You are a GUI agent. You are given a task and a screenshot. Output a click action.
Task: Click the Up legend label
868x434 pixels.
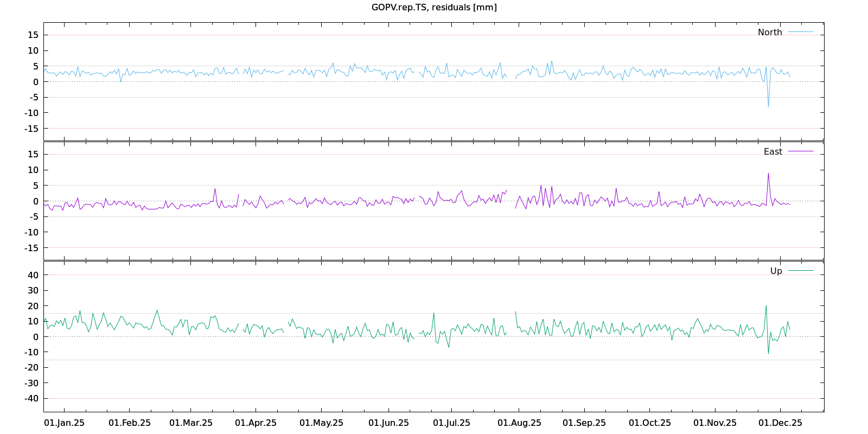(x=776, y=271)
